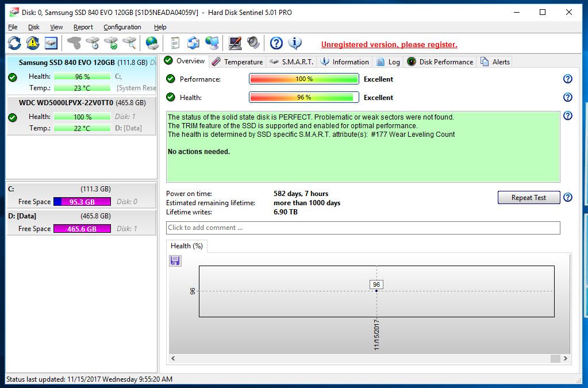The width and height of the screenshot is (588, 388).
Task: Switch to the Disk Performance tab
Action: click(x=440, y=62)
